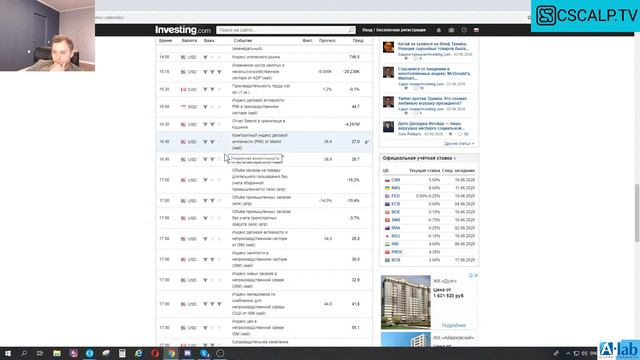640x360 pixels.
Task: Click the Investing.com logo
Action: click(x=183, y=30)
